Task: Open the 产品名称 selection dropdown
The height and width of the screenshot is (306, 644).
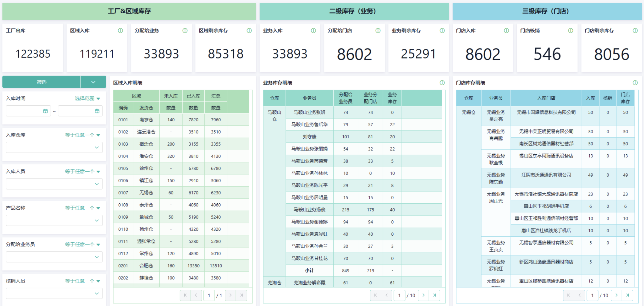Action: [x=54, y=220]
